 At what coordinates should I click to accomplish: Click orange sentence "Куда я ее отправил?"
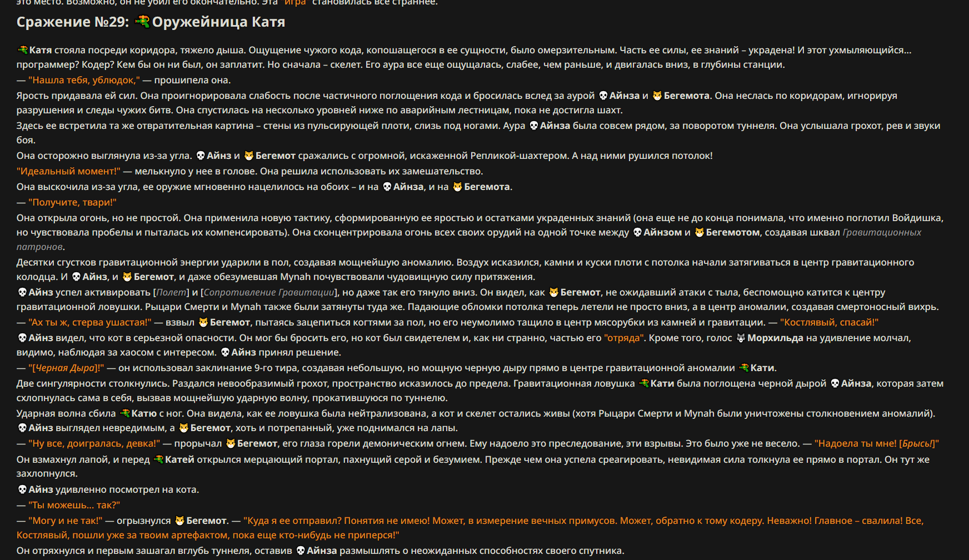click(x=292, y=521)
